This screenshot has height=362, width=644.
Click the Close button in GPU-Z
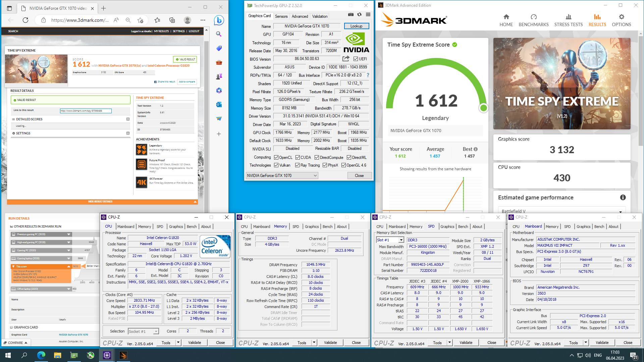[x=359, y=175]
